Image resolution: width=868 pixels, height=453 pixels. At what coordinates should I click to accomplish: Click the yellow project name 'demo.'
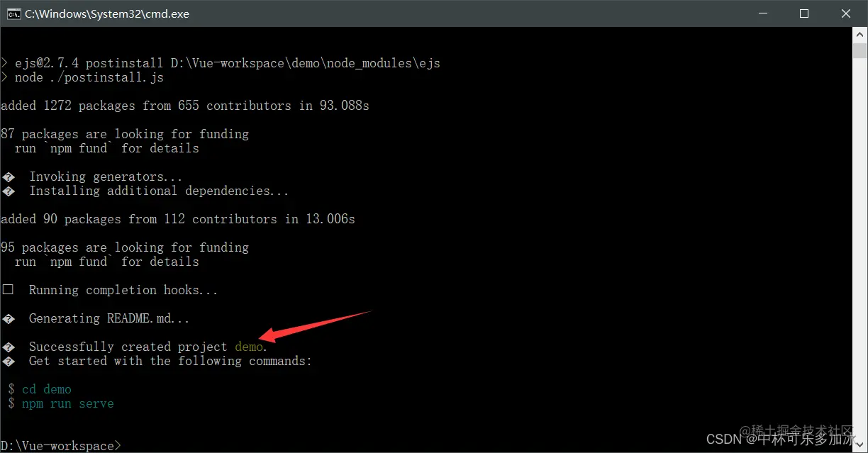[251, 347]
